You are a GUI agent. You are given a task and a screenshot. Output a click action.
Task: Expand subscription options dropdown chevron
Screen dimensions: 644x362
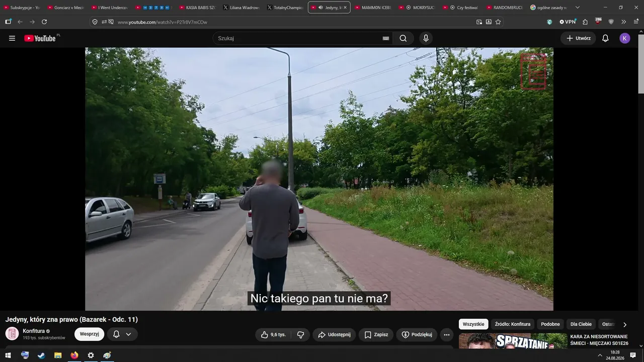pos(128,334)
